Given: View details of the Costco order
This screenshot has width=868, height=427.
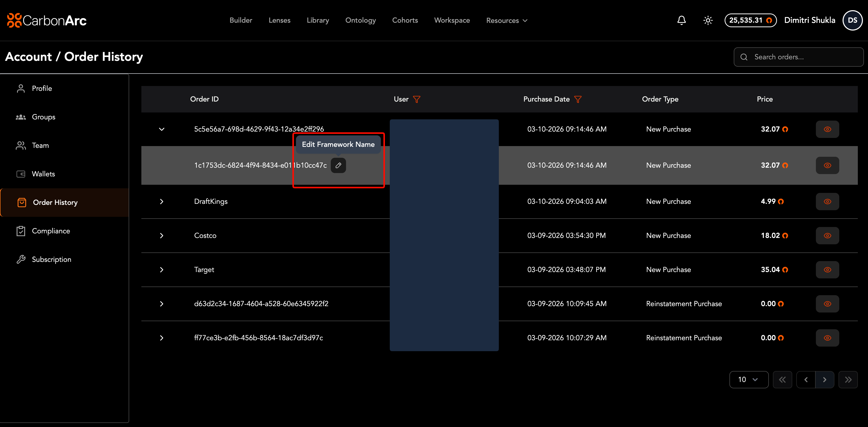Looking at the screenshot, I should pos(827,235).
